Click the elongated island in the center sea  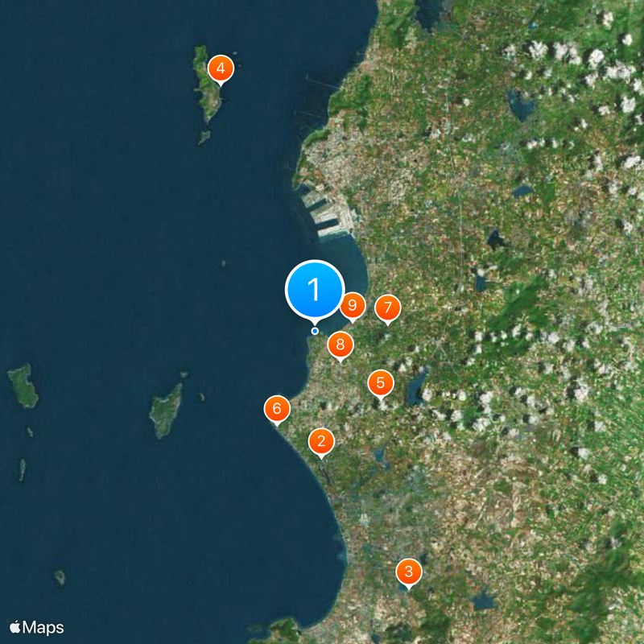(166, 410)
